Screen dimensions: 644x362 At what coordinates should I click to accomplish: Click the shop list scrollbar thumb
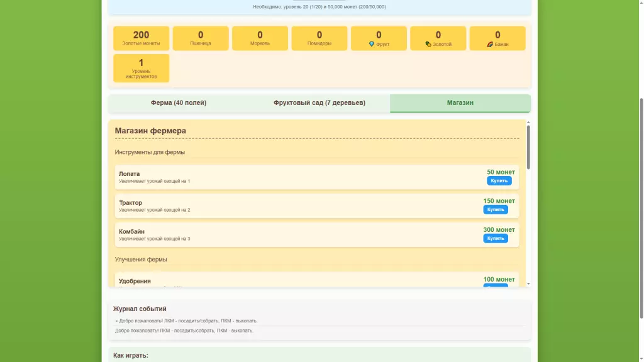[x=528, y=146]
